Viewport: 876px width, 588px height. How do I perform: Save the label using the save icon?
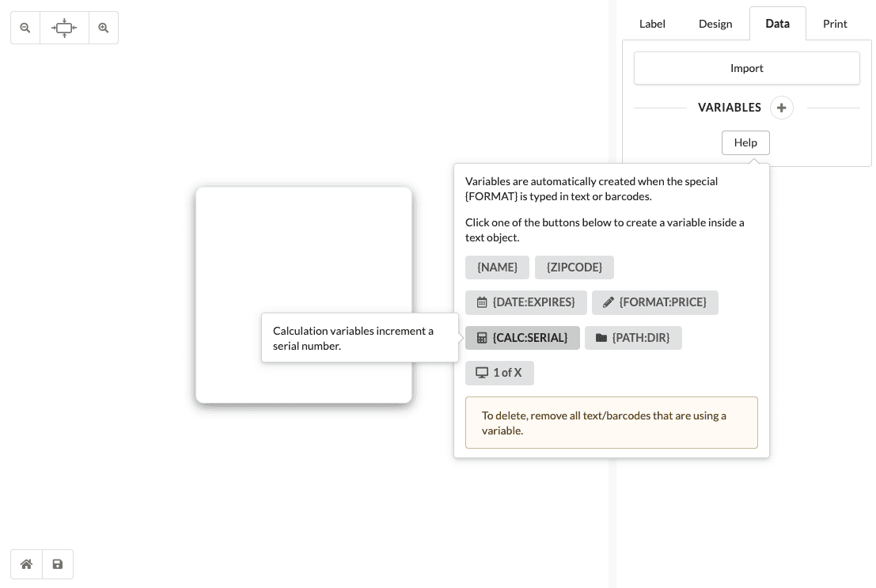[x=57, y=564]
